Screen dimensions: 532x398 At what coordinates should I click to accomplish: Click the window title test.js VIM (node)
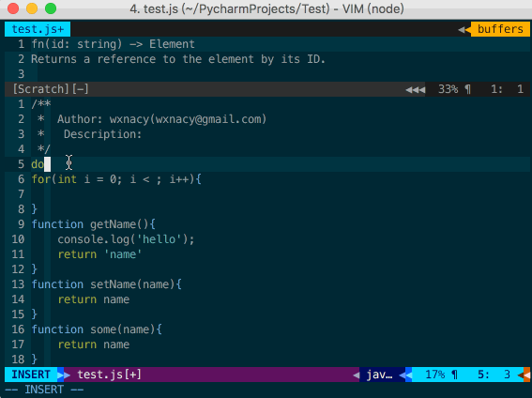coord(266,8)
